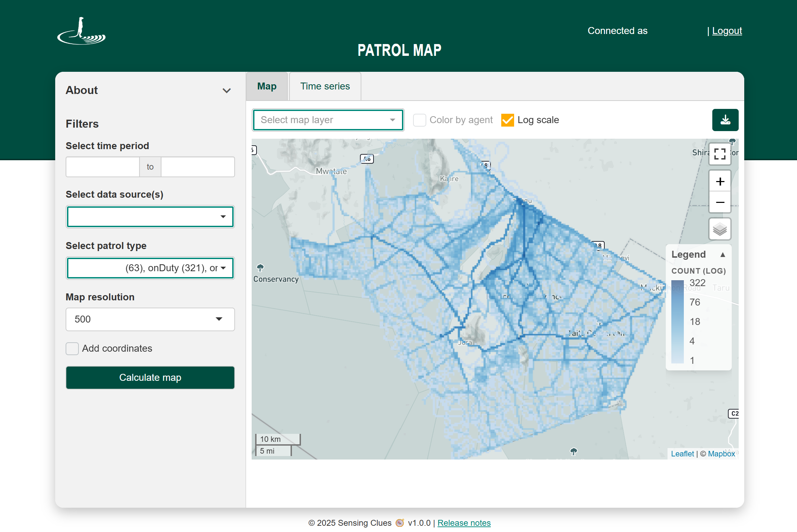This screenshot has width=797, height=532.
Task: Click the Mwatate town label on map
Action: [x=331, y=171]
